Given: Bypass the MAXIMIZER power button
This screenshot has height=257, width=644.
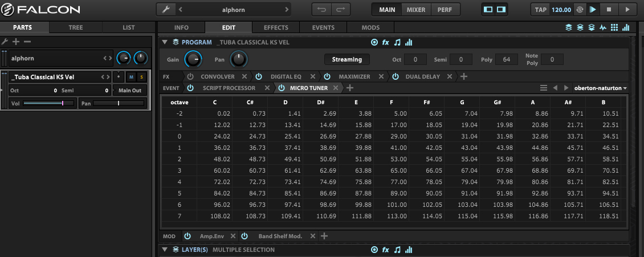Looking at the screenshot, I should click(327, 76).
